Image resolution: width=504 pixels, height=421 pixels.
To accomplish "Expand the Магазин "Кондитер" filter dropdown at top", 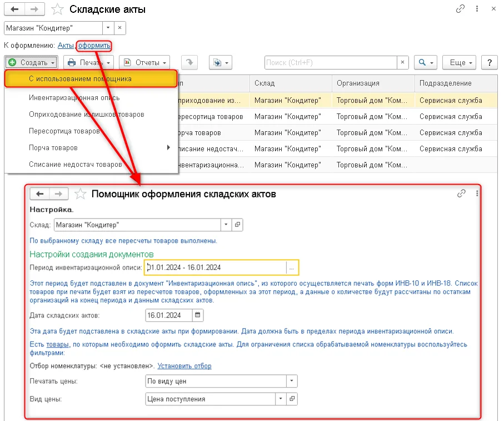I will pyautogui.click(x=108, y=28).
